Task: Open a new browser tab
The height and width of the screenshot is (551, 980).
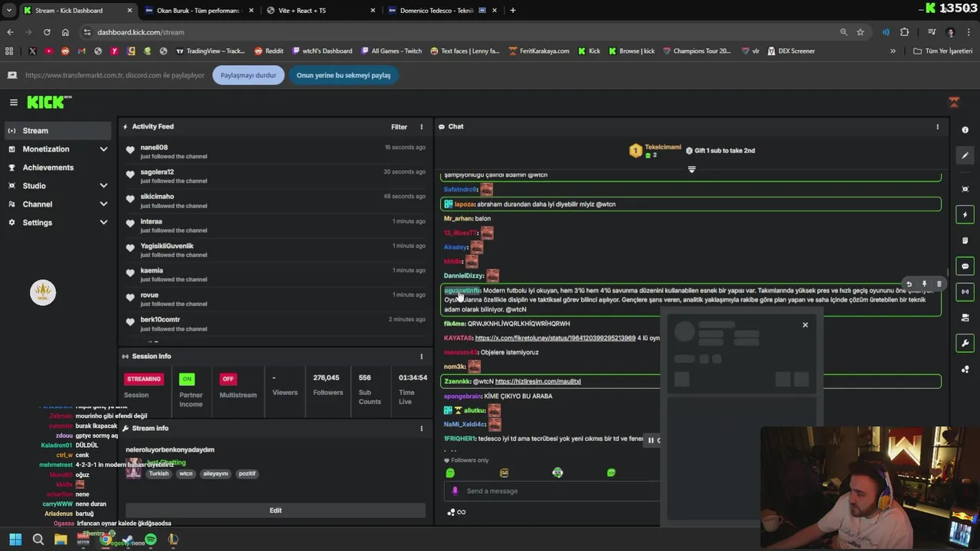Action: 512,11
